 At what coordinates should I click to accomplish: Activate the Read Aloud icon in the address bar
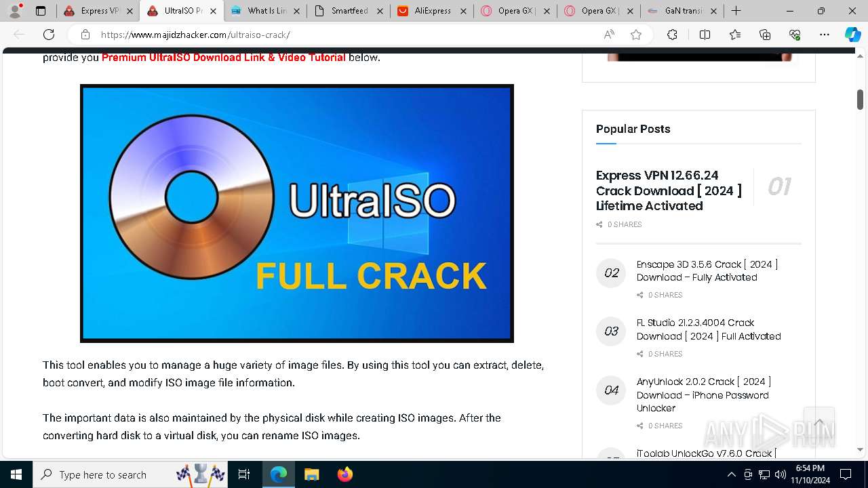(609, 35)
